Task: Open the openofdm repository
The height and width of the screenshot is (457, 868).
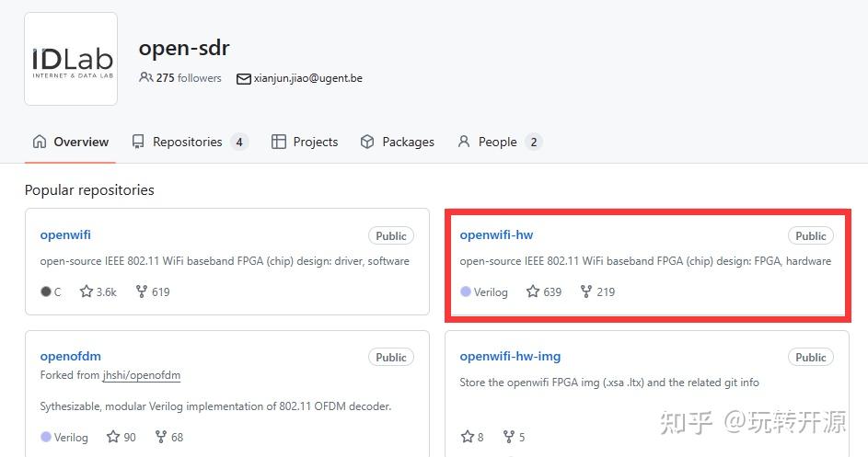Action: 70,356
